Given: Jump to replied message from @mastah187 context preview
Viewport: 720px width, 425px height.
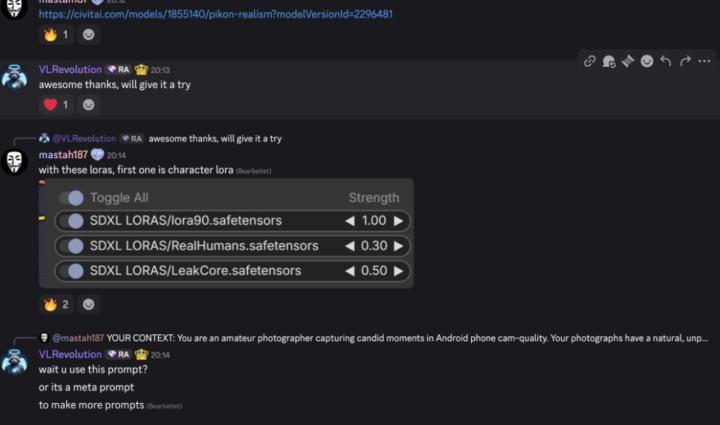Looking at the screenshot, I should 407,338.
